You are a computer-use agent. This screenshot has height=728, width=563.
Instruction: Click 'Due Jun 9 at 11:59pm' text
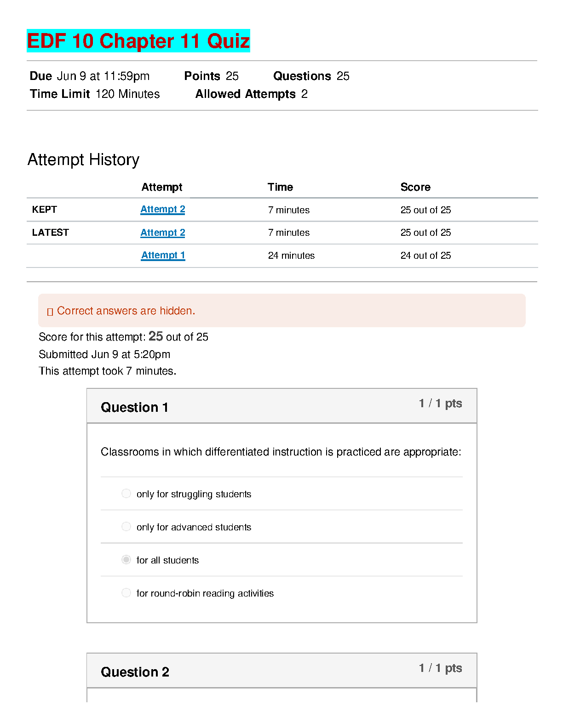pyautogui.click(x=90, y=76)
